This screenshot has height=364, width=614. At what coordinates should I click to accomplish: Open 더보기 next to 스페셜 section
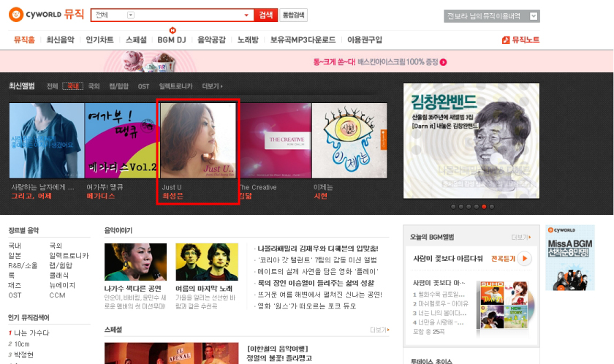coord(379,330)
